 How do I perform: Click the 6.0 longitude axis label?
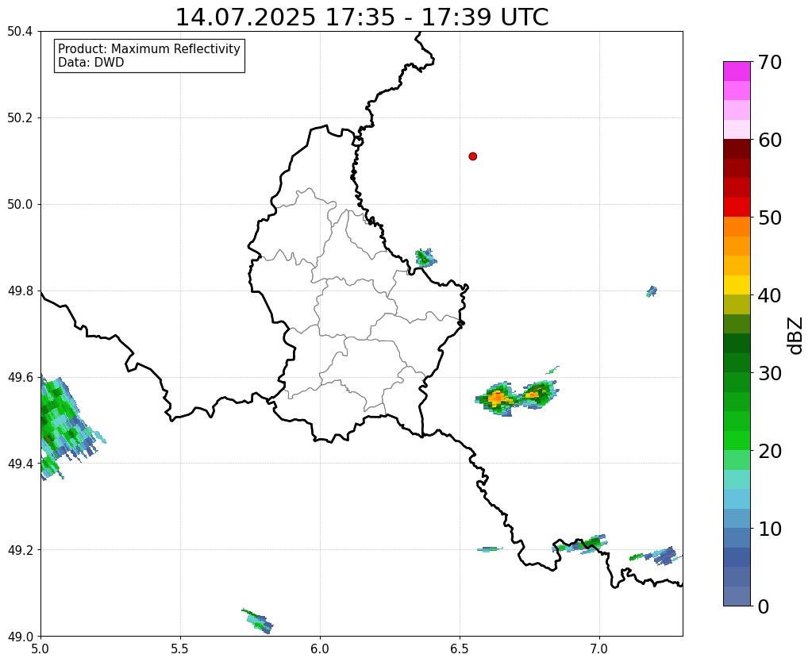[x=320, y=649]
